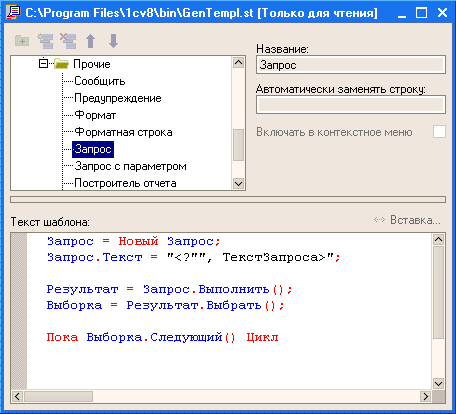Image resolution: width=456 pixels, height=414 pixels.
Task: Click the delete template element icon
Action: (x=68, y=41)
